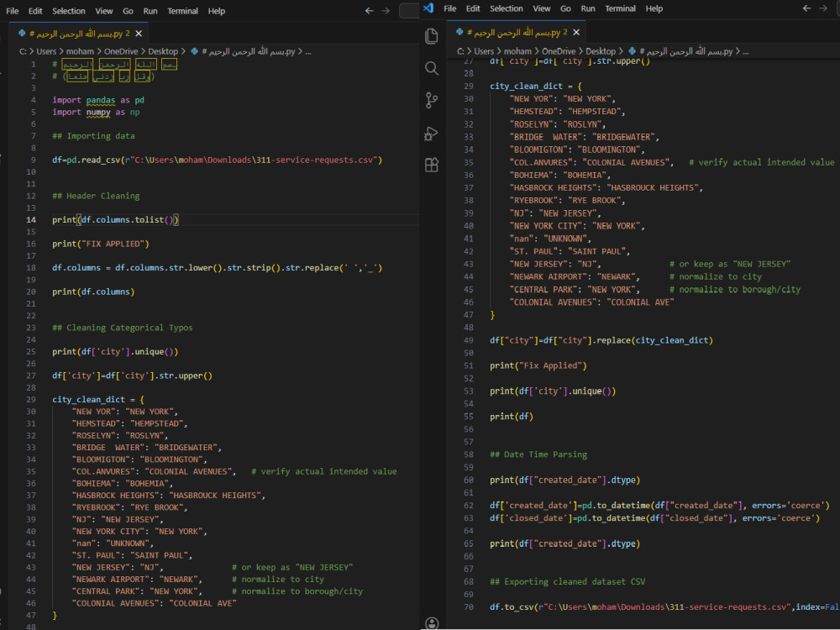Click breadcrumb ellipsis in left window
The height and width of the screenshot is (630, 840).
308,51
